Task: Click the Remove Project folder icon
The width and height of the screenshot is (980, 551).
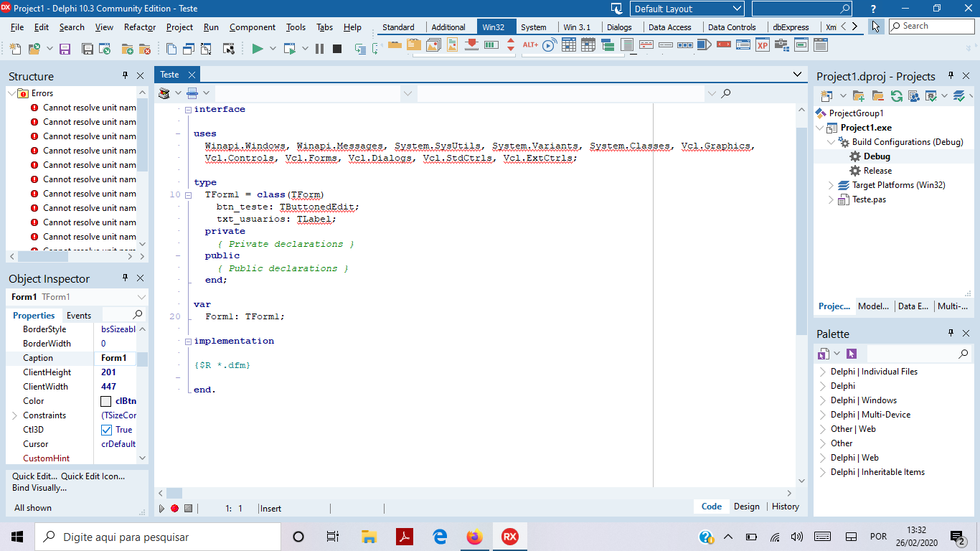Action: [x=877, y=95]
